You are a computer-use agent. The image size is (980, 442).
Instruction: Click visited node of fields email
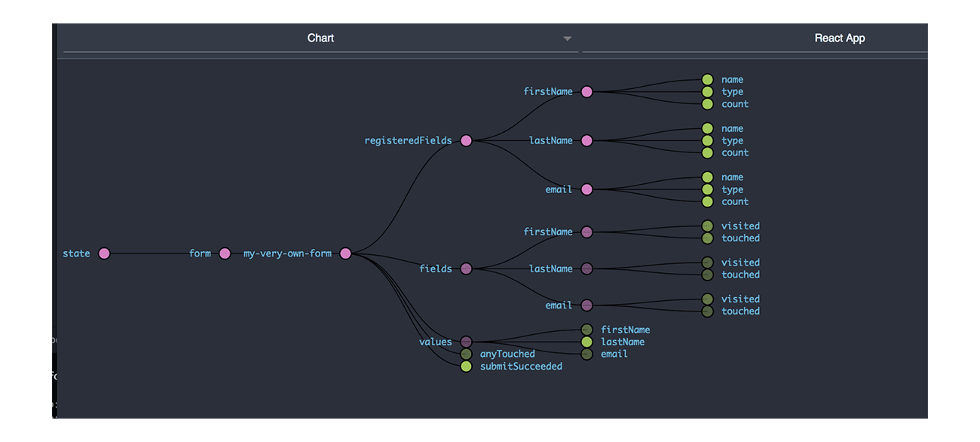coord(707,299)
